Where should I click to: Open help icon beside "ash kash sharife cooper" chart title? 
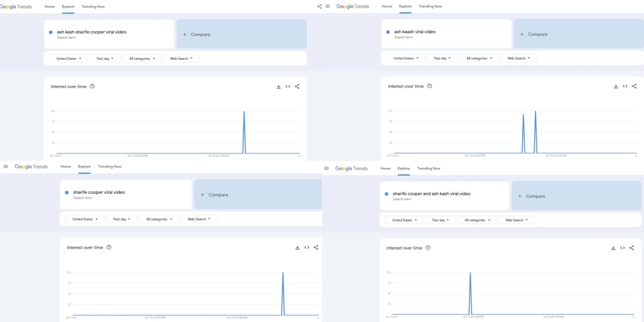coord(92,86)
